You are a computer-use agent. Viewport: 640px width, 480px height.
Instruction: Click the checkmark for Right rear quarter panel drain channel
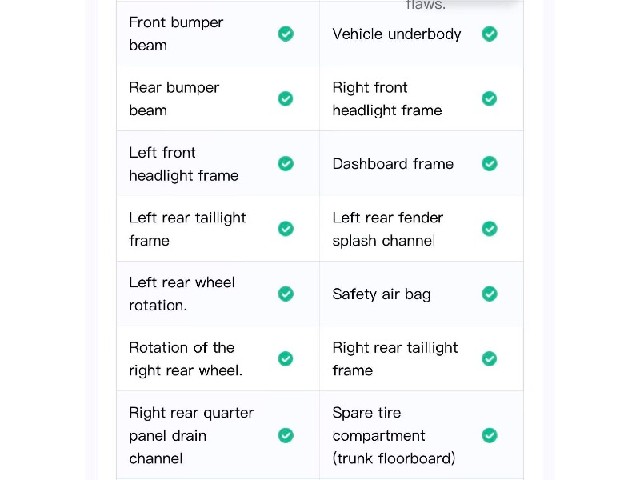tap(286, 436)
